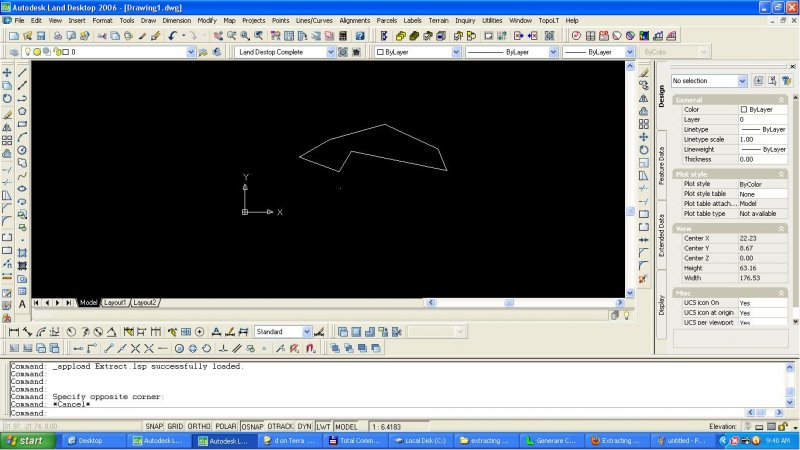The image size is (800, 450).
Task: Select the Arc draw tool
Action: click(x=22, y=137)
